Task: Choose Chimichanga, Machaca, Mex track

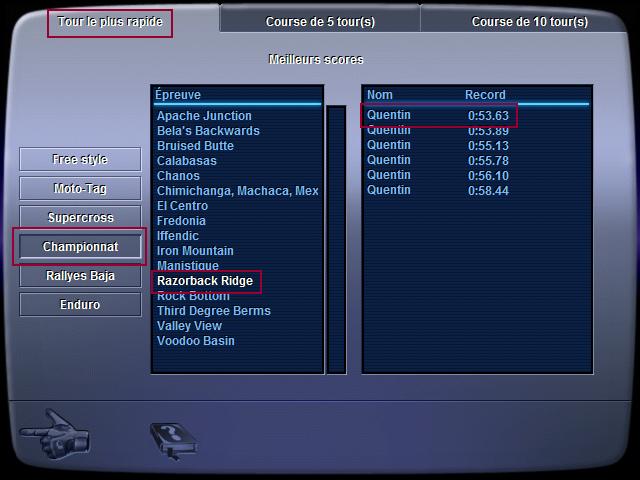Action: (238, 191)
